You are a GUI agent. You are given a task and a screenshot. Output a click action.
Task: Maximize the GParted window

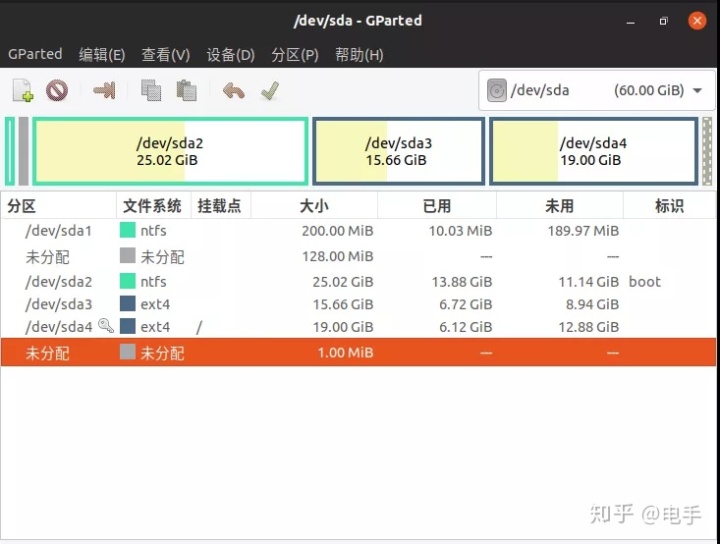coord(664,21)
